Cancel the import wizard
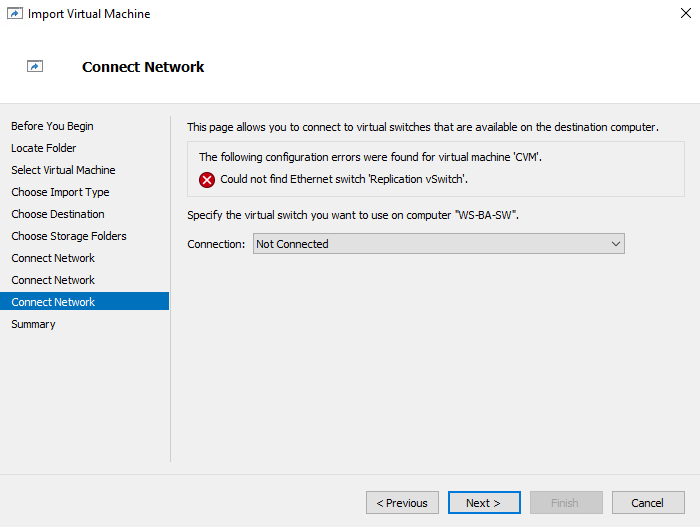The image size is (700, 527). click(x=648, y=503)
